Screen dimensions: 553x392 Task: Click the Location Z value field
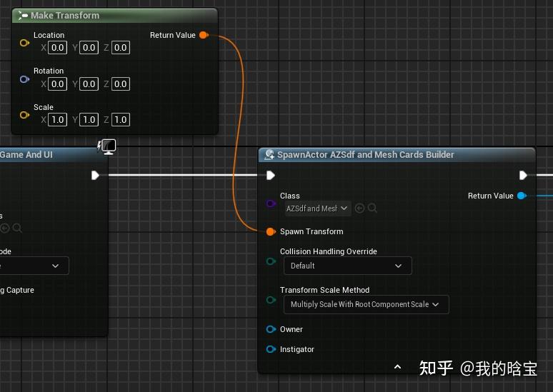pyautogui.click(x=121, y=48)
